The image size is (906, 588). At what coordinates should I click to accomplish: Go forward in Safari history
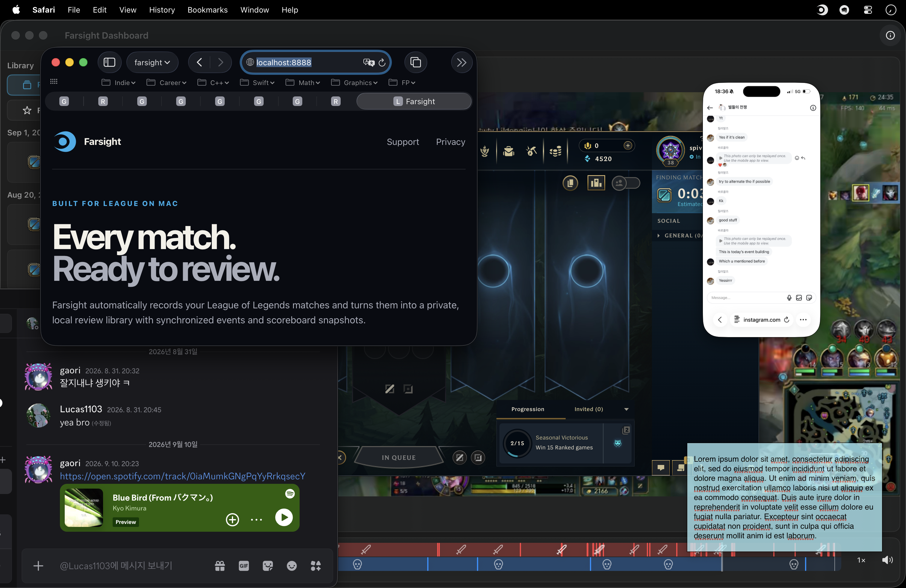[221, 62]
